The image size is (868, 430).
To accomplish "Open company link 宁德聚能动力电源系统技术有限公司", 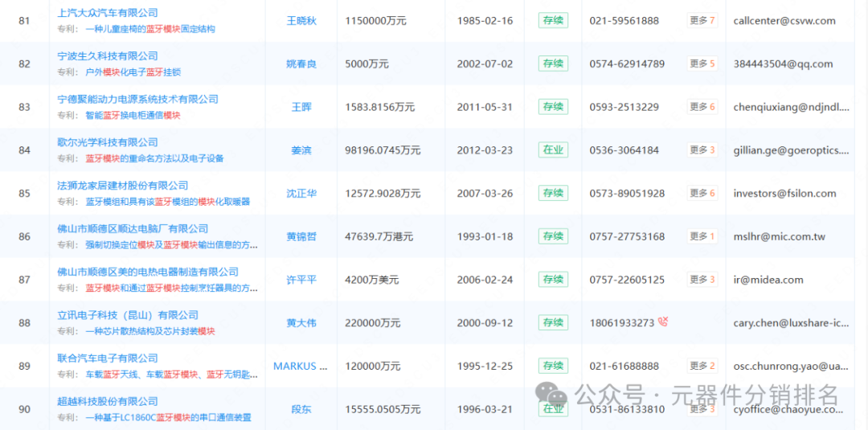I will 138,99.
